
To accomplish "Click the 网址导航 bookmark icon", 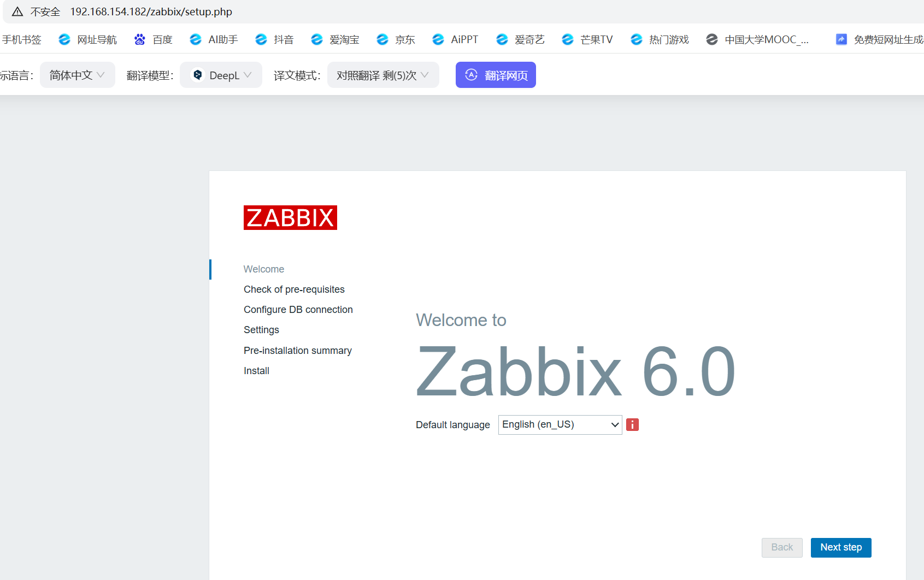I will [x=64, y=39].
